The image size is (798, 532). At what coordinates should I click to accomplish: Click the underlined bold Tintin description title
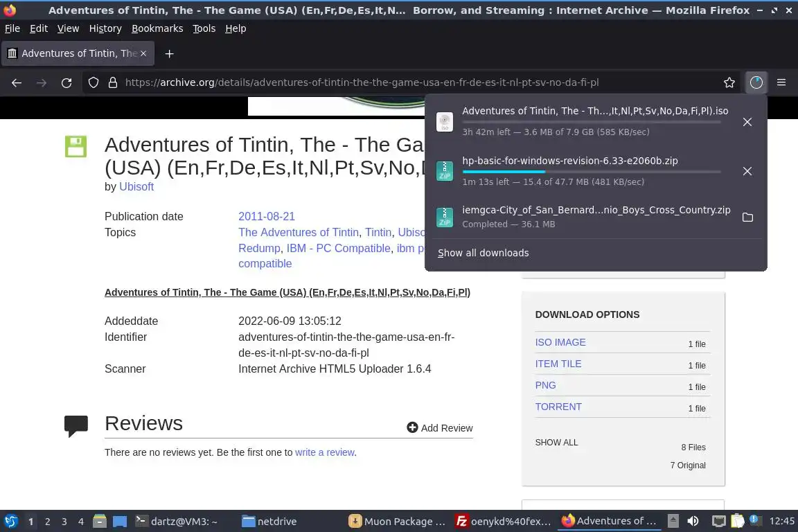287,292
